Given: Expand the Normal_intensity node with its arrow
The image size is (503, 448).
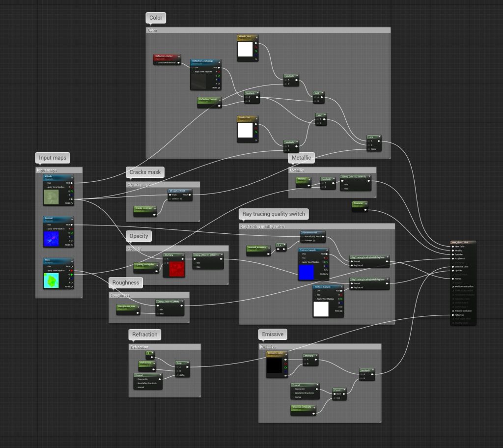Looking at the screenshot, I should (x=269, y=249).
